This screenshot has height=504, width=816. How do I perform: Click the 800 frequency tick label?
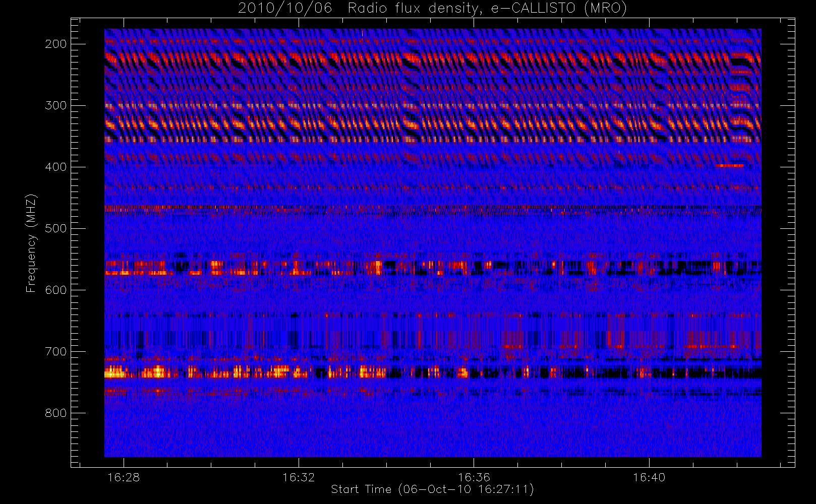tap(56, 413)
